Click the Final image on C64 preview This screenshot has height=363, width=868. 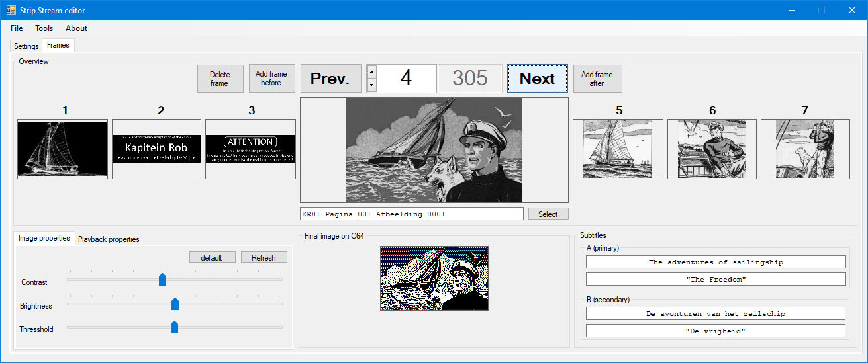[434, 278]
